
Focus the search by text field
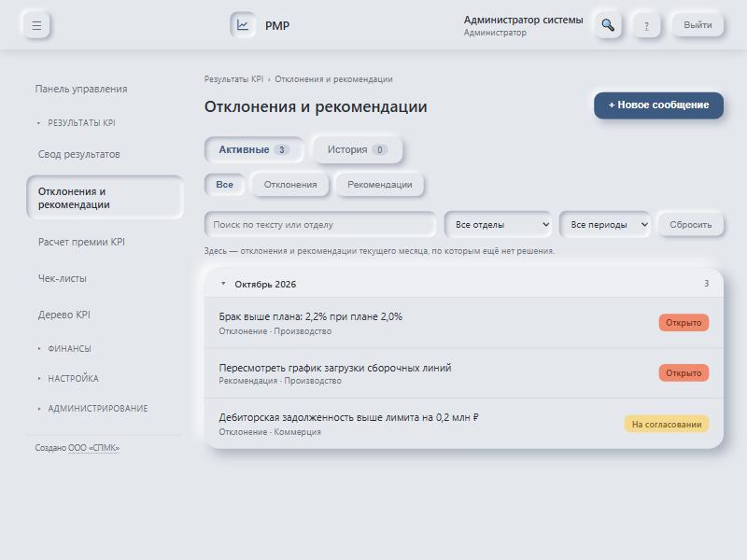pyautogui.click(x=320, y=225)
